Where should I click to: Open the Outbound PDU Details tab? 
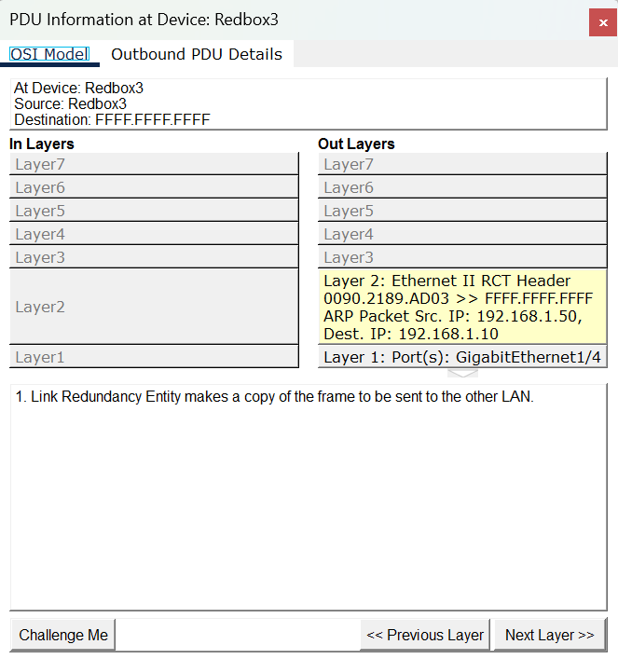[197, 54]
